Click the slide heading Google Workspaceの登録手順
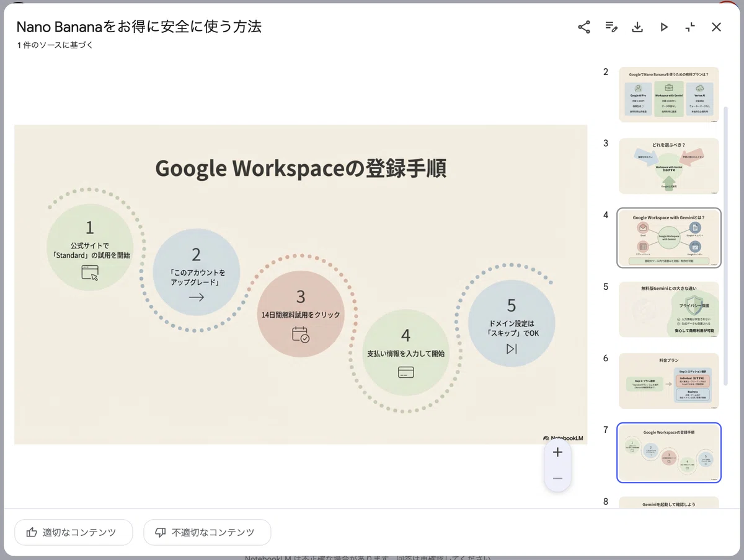Screen dimensions: 744x560 click(301, 168)
